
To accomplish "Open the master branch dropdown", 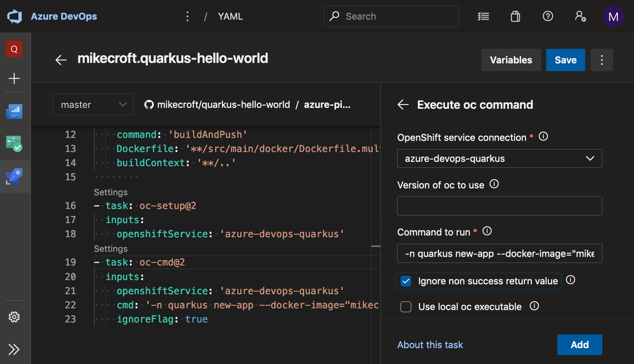I will coord(93,104).
